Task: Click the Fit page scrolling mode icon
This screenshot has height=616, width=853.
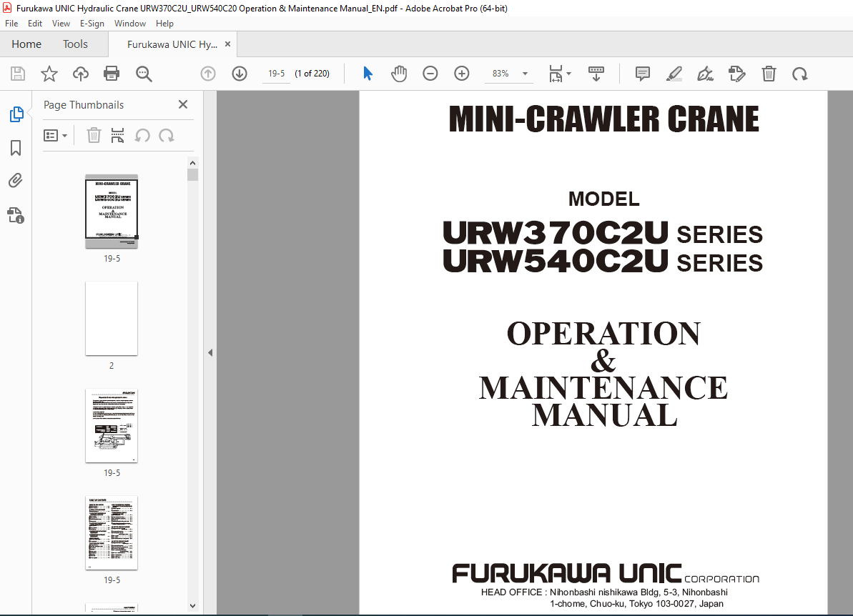Action: pos(556,74)
